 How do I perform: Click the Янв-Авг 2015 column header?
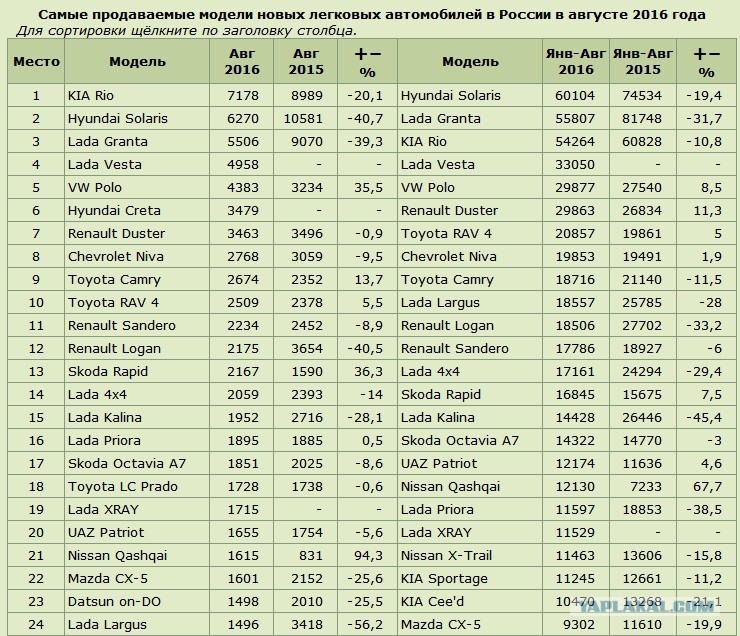point(643,61)
